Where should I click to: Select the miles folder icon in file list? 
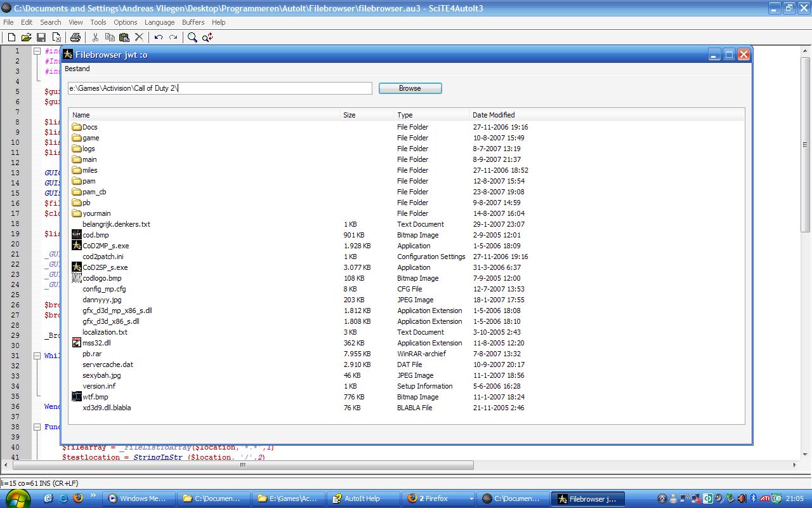[x=77, y=170]
